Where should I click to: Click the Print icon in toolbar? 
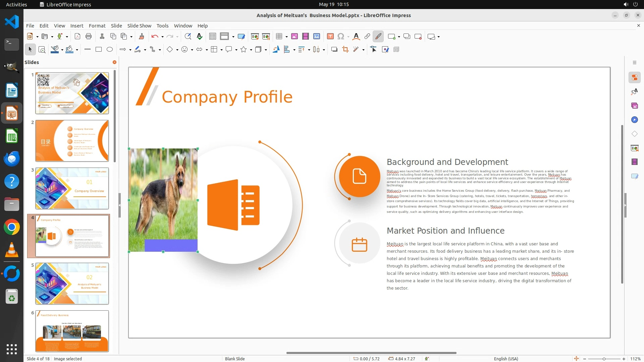pyautogui.click(x=89, y=37)
